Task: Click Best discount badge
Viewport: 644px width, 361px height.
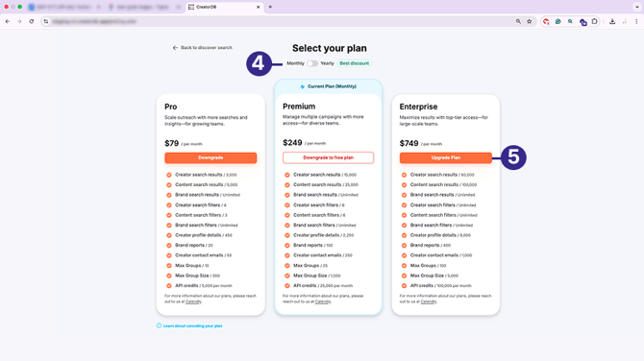Action: pos(354,63)
